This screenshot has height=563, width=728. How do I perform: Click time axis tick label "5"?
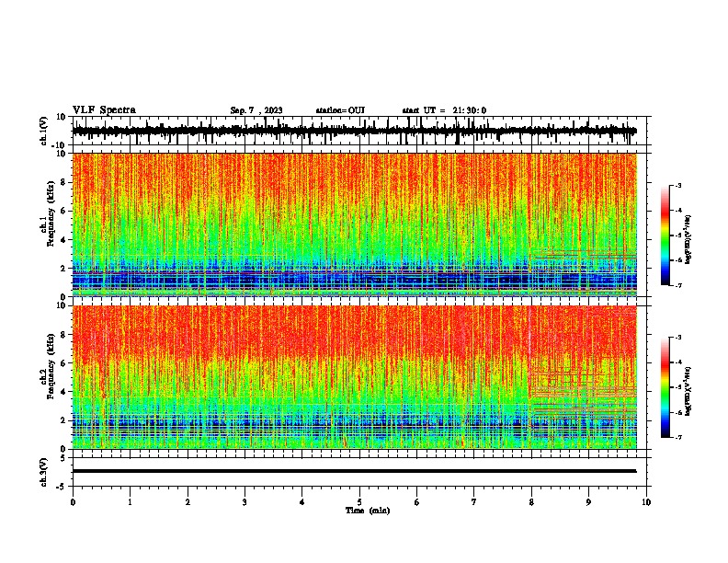pyautogui.click(x=359, y=502)
